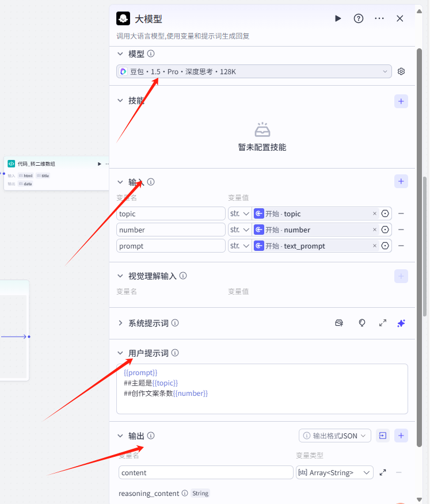Clear the 开始 - number reference value
Viewport: 430px width, 504px height.
(x=374, y=230)
